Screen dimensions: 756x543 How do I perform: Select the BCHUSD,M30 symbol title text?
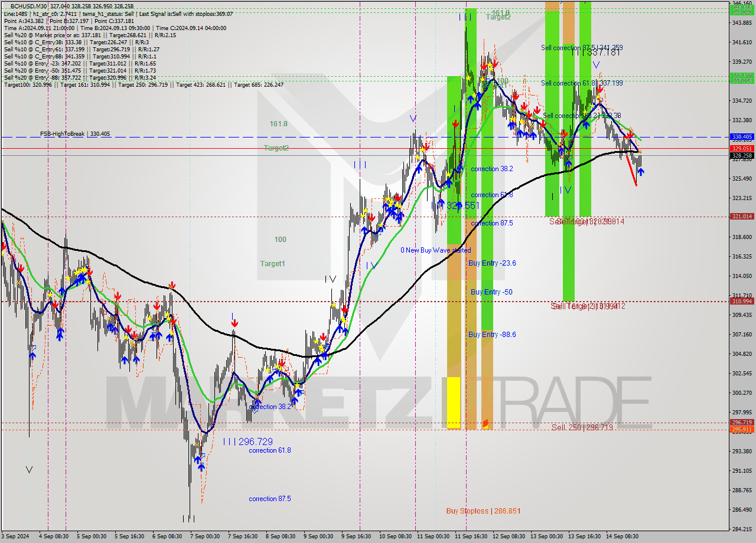tap(29, 6)
